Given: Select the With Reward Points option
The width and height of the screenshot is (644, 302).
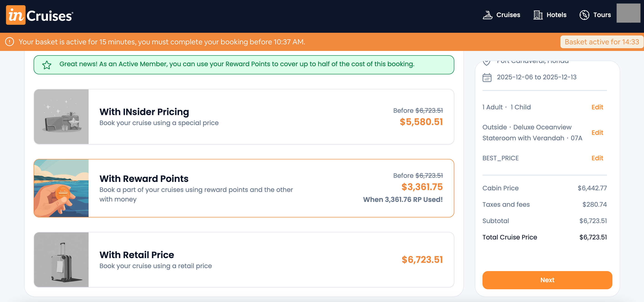Looking at the screenshot, I should click(x=244, y=188).
